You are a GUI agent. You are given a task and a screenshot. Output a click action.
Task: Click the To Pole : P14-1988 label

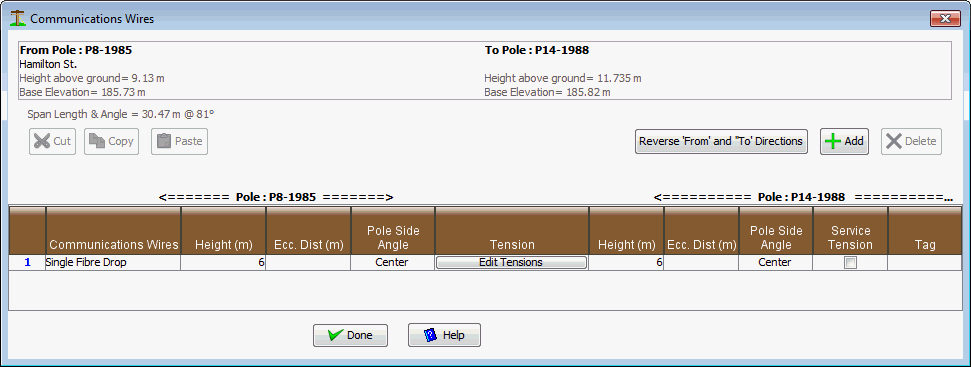point(536,50)
